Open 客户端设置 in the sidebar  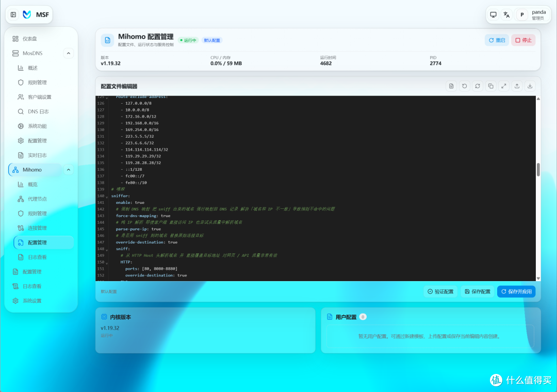coord(43,97)
